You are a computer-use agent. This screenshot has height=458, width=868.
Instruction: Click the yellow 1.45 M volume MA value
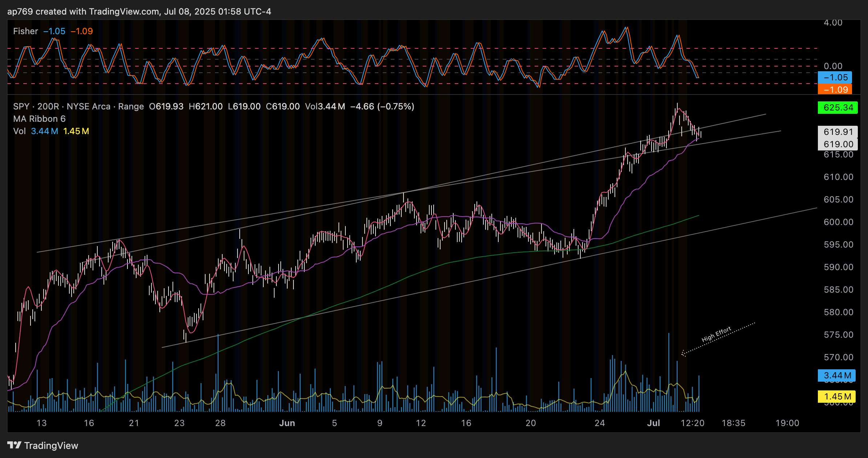point(76,131)
